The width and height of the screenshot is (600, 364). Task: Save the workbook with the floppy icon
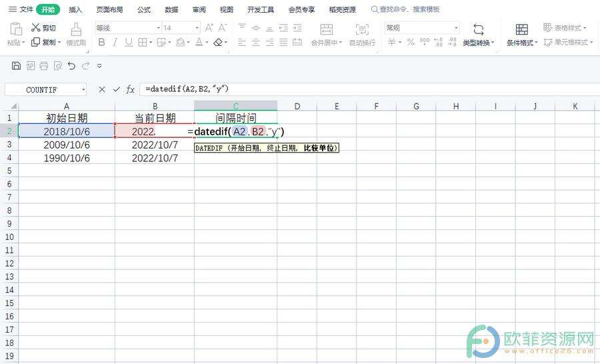[x=16, y=66]
